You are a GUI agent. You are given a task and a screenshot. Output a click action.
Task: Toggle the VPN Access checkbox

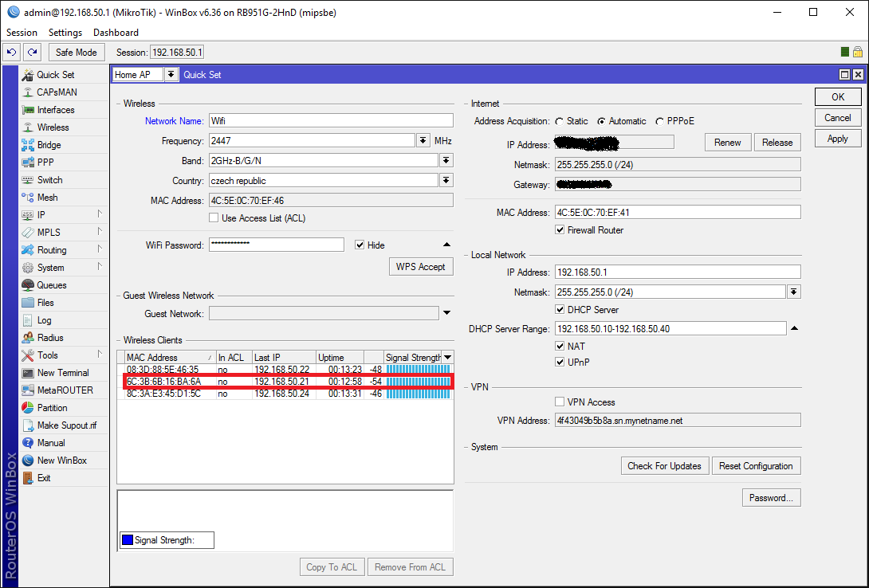pos(560,402)
